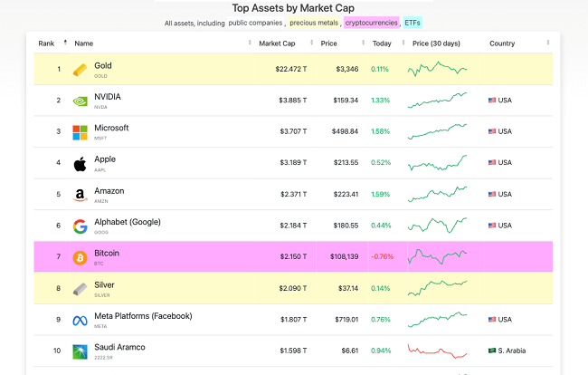Image resolution: width=588 pixels, height=375 pixels.
Task: Open the cryptocurrencies category link
Action: point(371,22)
